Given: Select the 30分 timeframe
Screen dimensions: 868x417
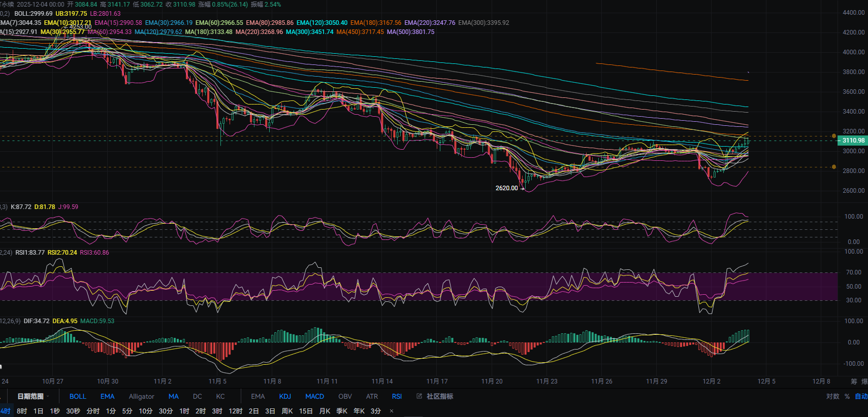Looking at the screenshot, I should (166, 411).
